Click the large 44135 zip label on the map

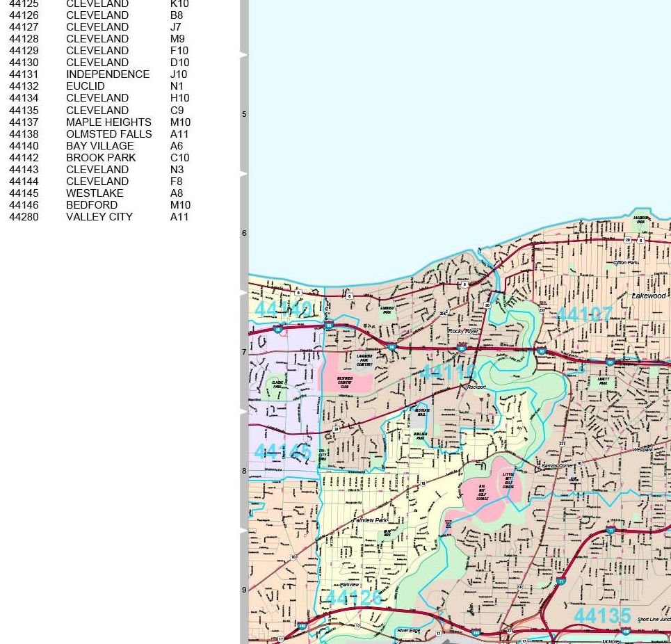(x=602, y=615)
